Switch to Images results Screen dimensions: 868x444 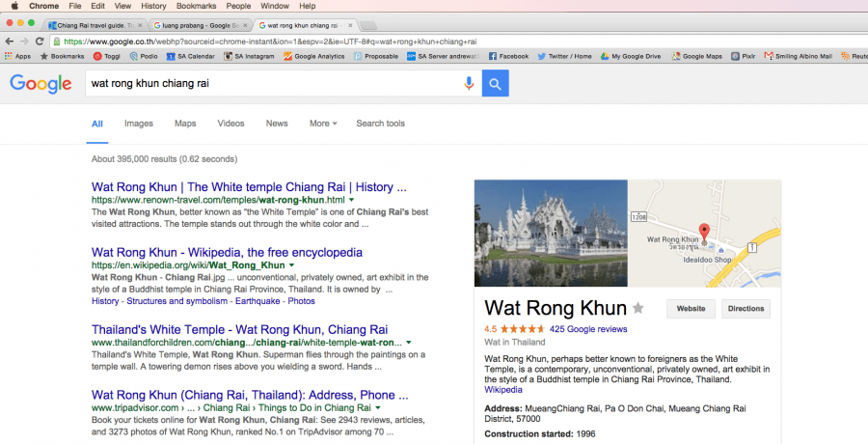point(138,124)
